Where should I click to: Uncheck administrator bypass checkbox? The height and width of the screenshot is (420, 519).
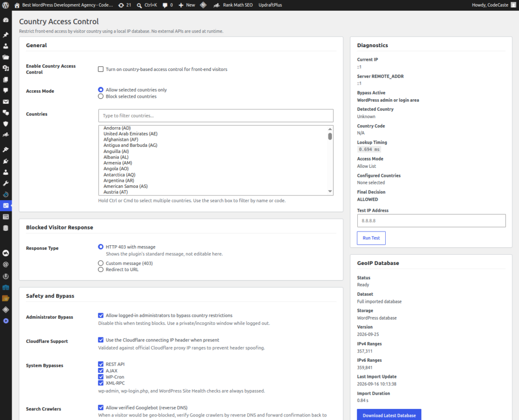pyautogui.click(x=101, y=316)
